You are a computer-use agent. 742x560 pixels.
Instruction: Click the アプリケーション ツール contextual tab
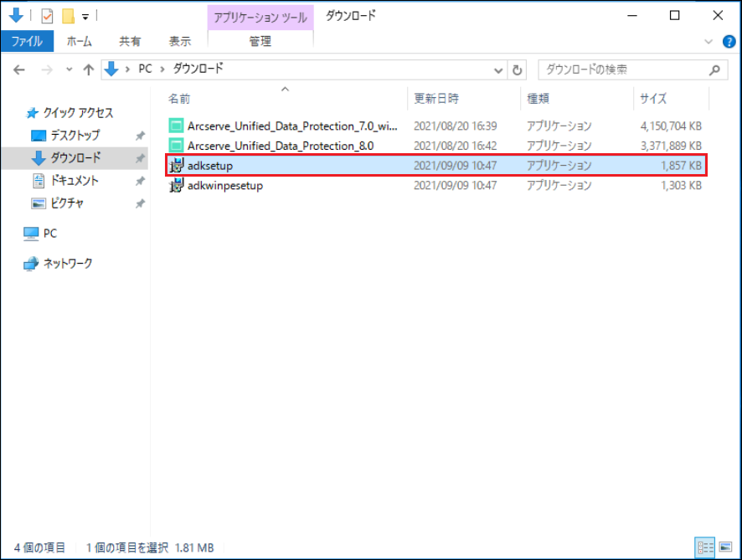coord(260,18)
